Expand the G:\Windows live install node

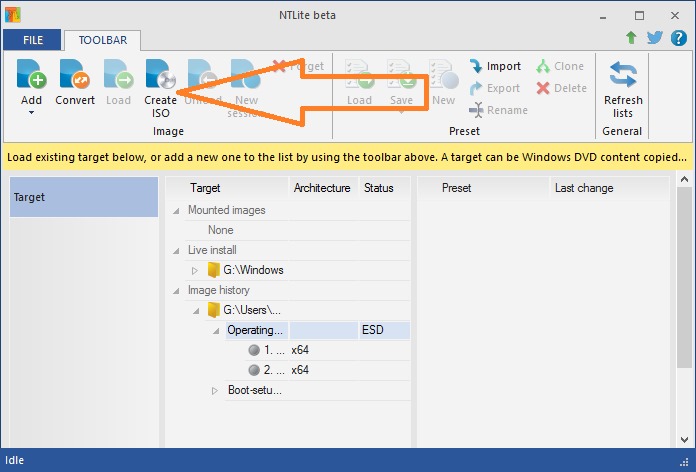[x=195, y=270]
